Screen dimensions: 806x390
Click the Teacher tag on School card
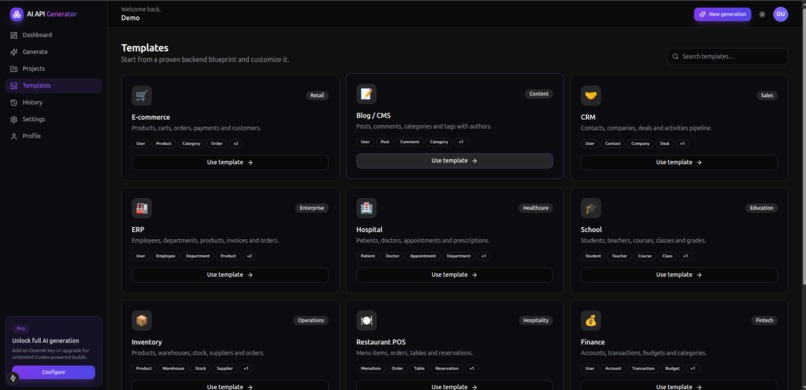pyautogui.click(x=619, y=256)
